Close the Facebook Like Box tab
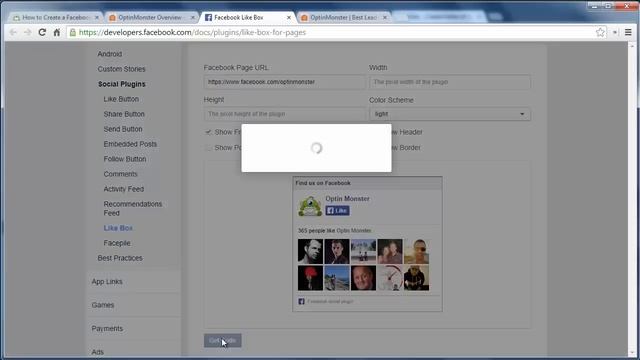Screen dimensions: 640x360 pos(289,18)
